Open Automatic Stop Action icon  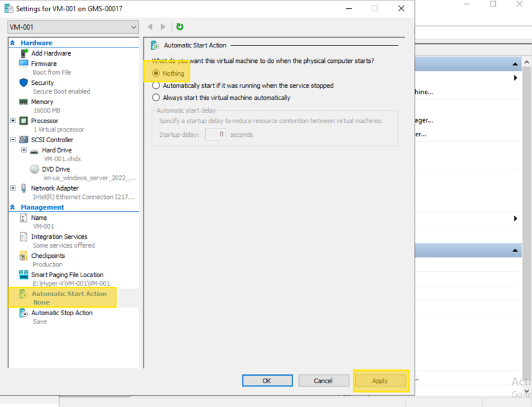pyautogui.click(x=24, y=313)
